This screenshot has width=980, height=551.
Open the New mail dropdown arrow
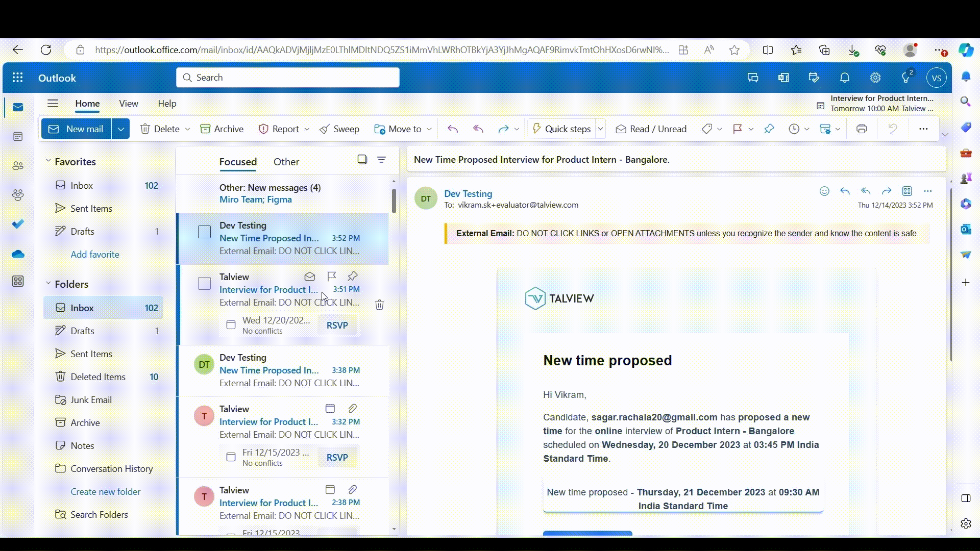pos(121,129)
